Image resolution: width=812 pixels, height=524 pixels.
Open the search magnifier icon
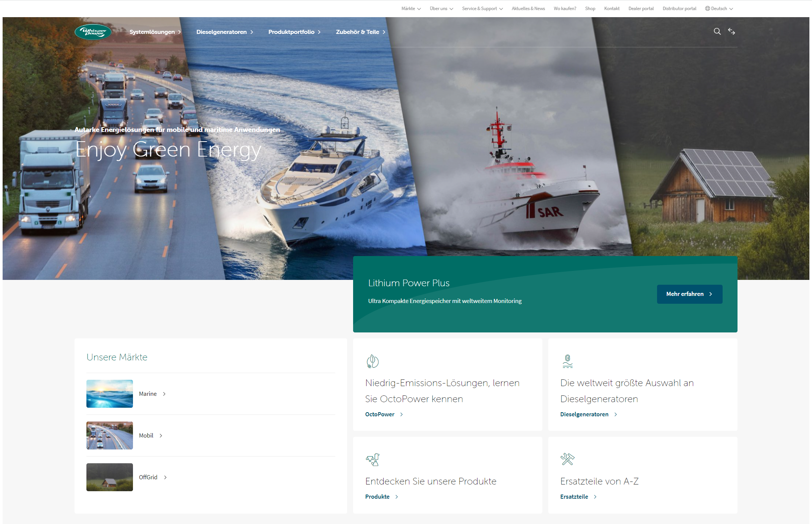[x=717, y=31]
